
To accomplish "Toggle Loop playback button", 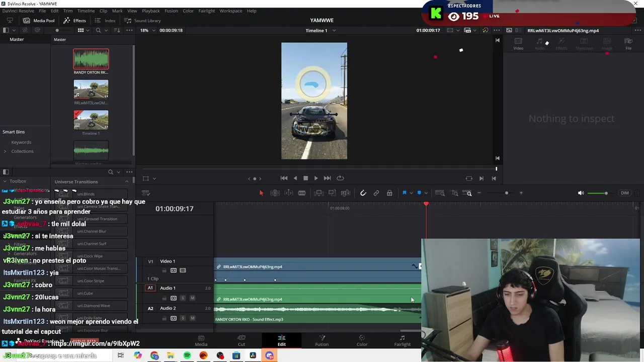I will tap(340, 178).
